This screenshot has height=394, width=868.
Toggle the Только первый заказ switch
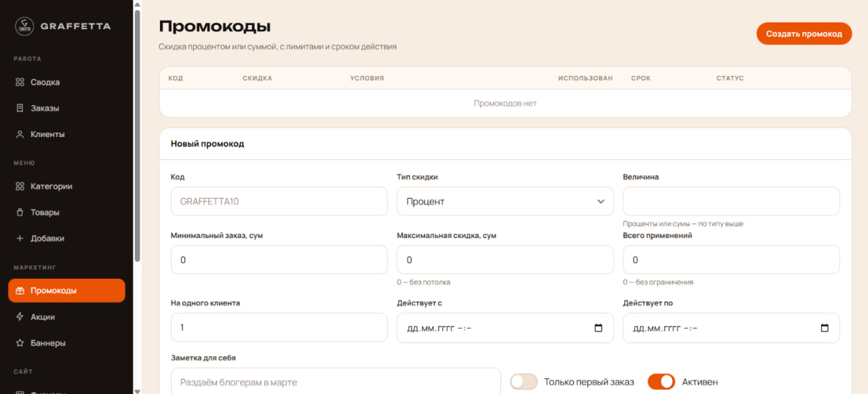click(x=524, y=382)
